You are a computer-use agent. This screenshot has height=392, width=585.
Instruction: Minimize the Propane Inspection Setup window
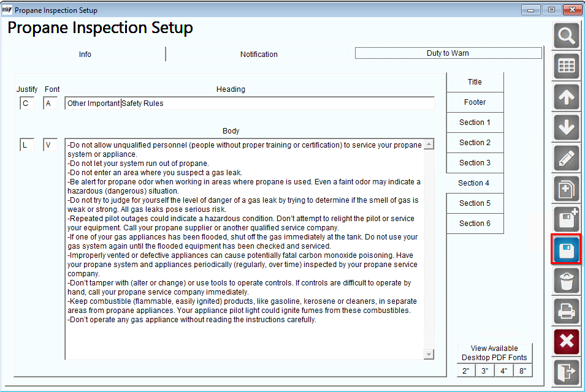pos(531,10)
